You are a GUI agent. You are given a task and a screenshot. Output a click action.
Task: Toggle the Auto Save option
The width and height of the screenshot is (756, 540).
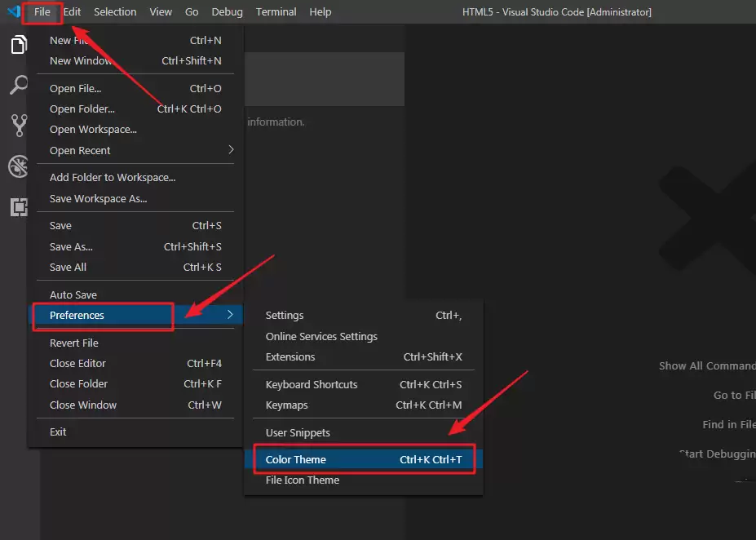point(73,294)
